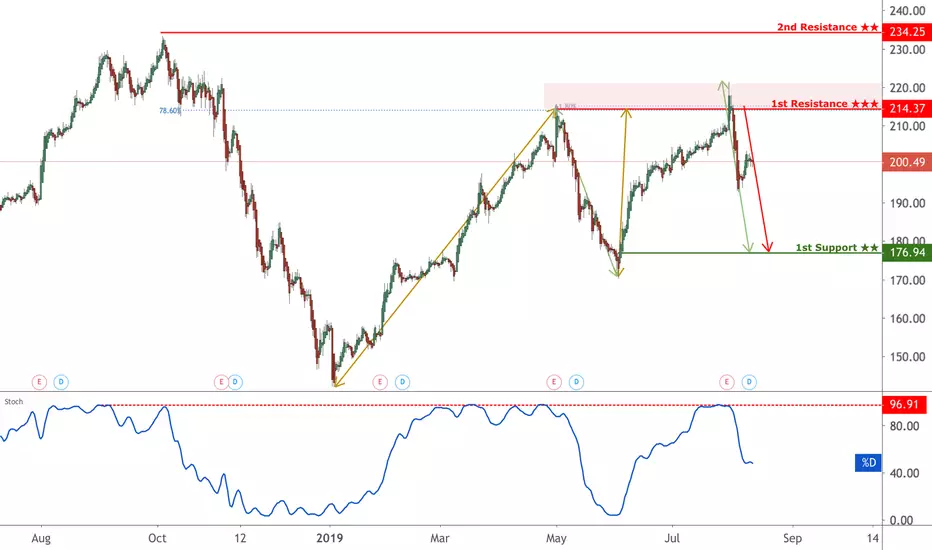Image resolution: width=932 pixels, height=550 pixels.
Task: Click the 220.00 price axis value
Action: [x=907, y=87]
